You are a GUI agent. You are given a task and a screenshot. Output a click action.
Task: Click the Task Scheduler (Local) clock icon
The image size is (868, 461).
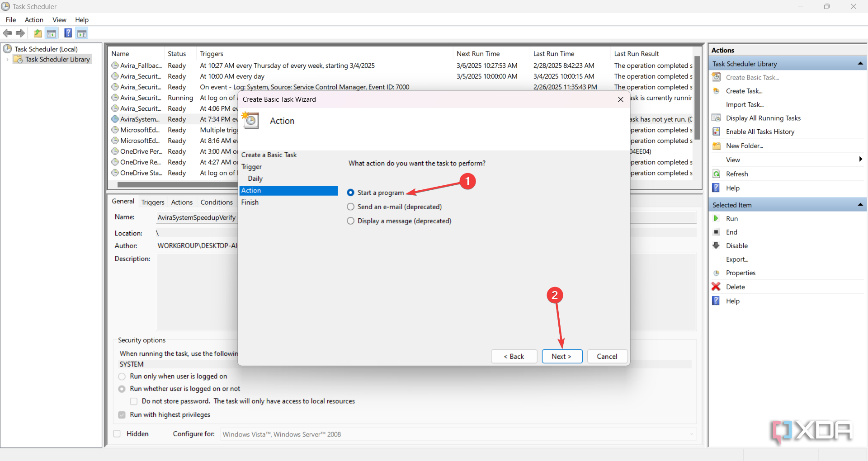click(x=7, y=49)
